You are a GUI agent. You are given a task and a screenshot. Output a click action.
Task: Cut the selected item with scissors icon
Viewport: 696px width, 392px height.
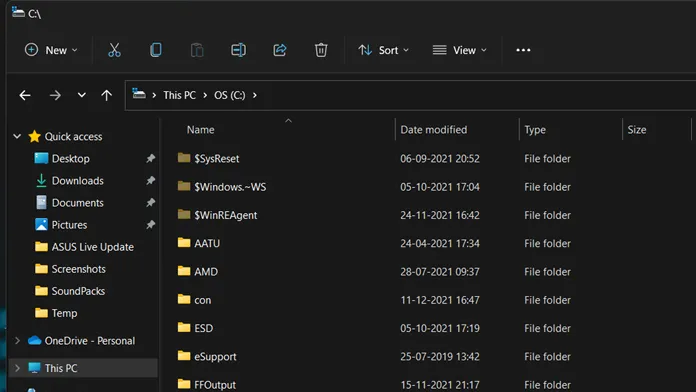click(x=114, y=50)
